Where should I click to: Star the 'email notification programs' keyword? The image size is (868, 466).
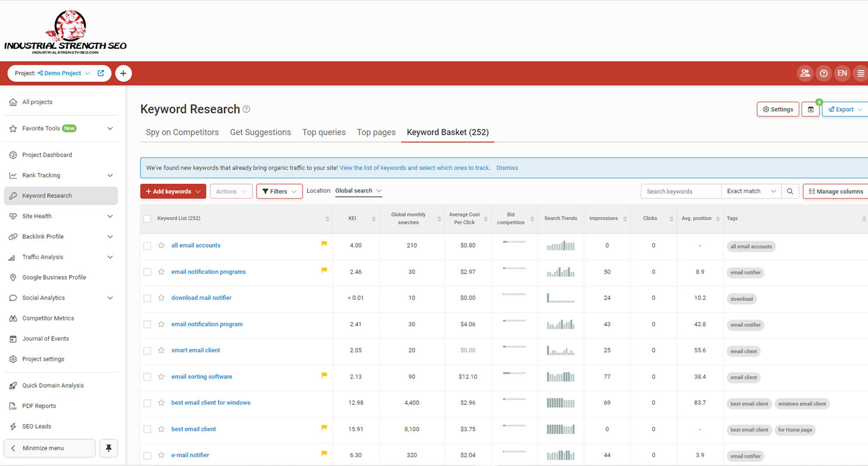(161, 272)
